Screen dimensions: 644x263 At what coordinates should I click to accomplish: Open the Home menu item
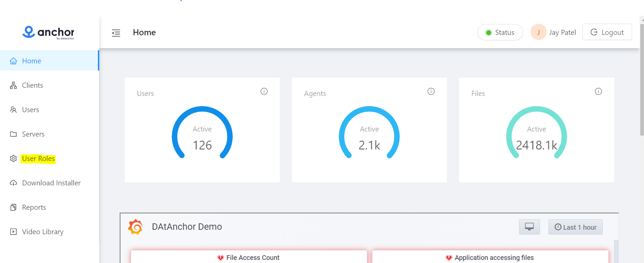click(x=49, y=61)
